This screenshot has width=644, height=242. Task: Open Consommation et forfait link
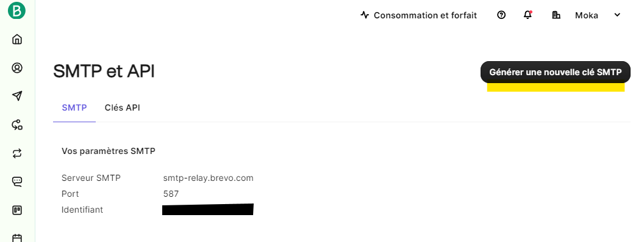coord(419,16)
